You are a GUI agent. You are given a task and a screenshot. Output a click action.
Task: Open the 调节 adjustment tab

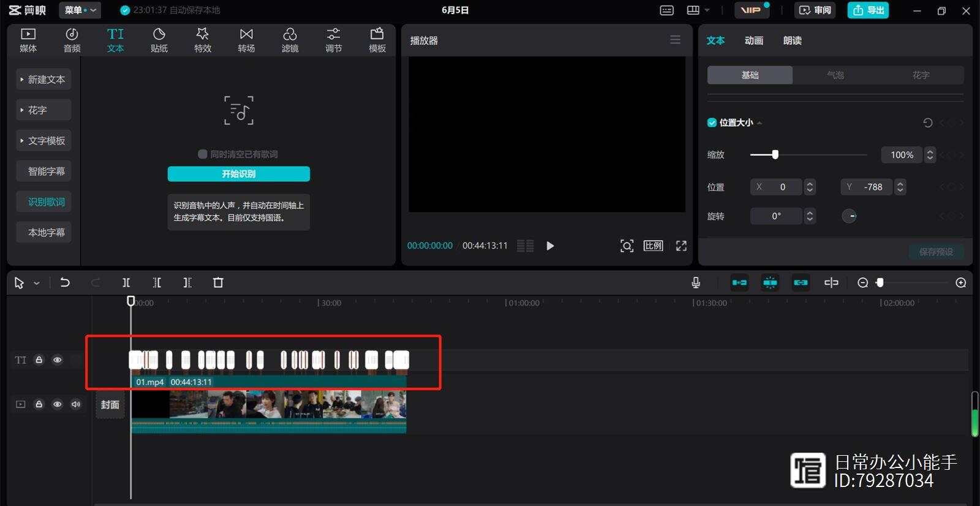333,40
